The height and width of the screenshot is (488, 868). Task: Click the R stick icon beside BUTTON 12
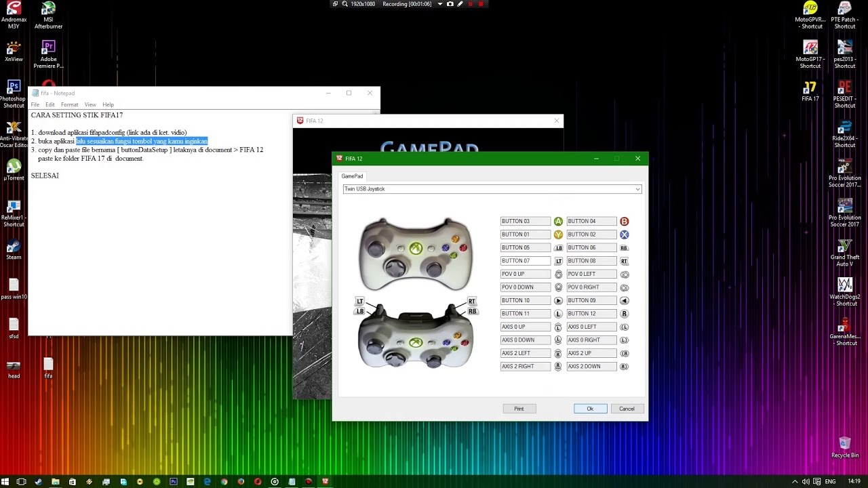pos(625,314)
